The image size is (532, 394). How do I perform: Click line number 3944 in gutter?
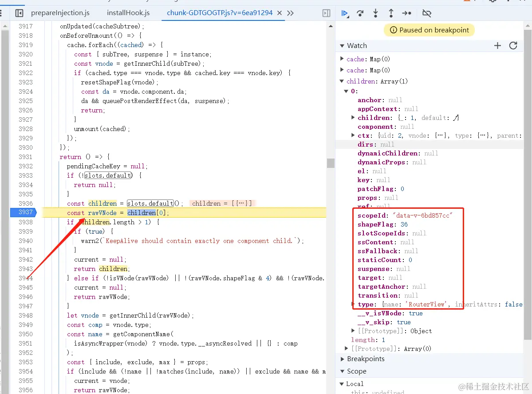click(x=25, y=278)
